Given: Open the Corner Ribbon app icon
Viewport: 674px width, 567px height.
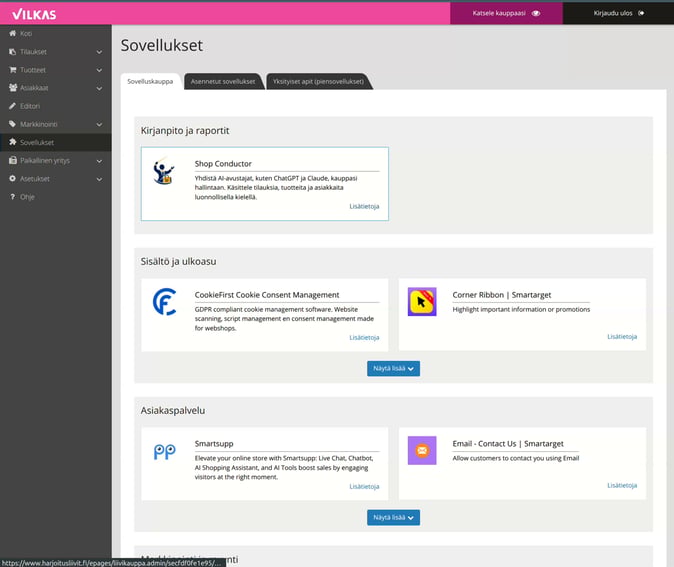Looking at the screenshot, I should coord(422,302).
